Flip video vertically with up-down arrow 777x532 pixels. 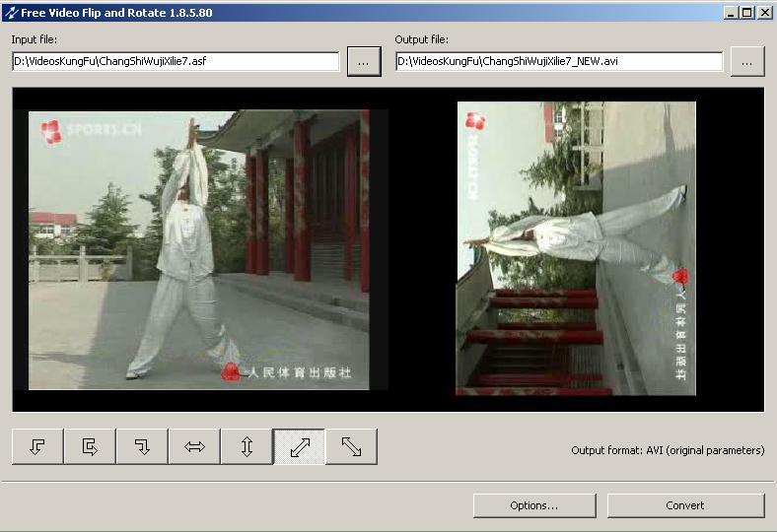tap(247, 446)
